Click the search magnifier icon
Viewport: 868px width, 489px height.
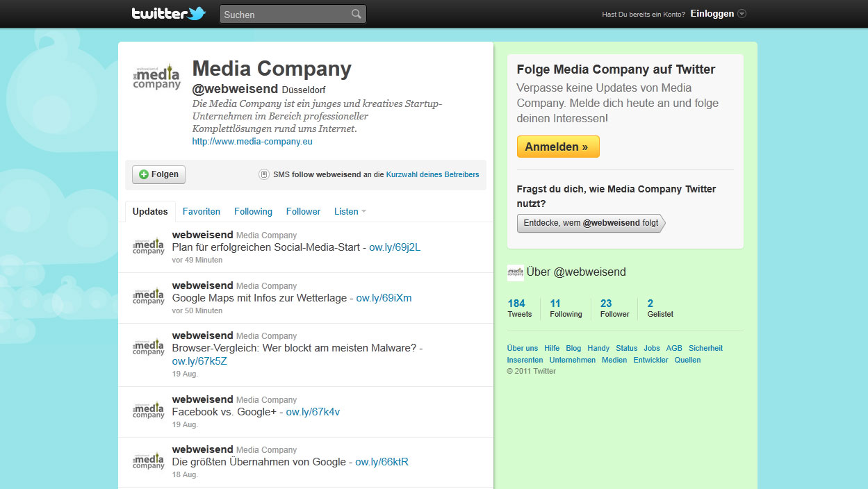tap(357, 14)
